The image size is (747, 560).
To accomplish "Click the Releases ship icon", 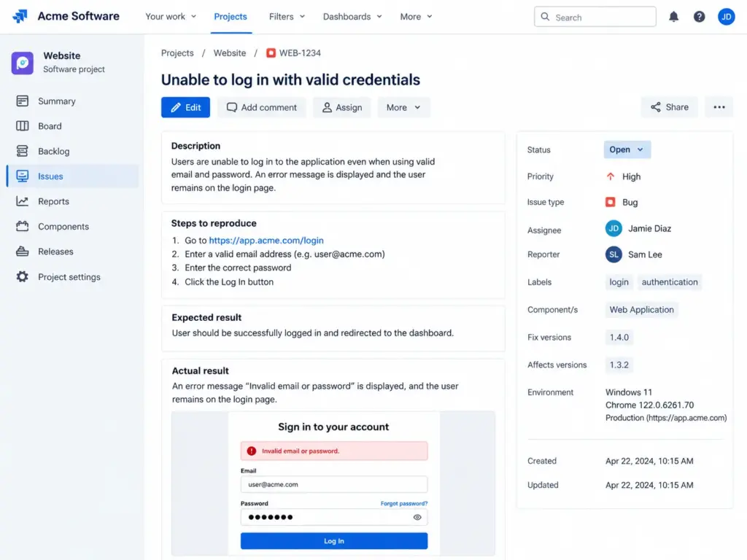I will click(23, 252).
